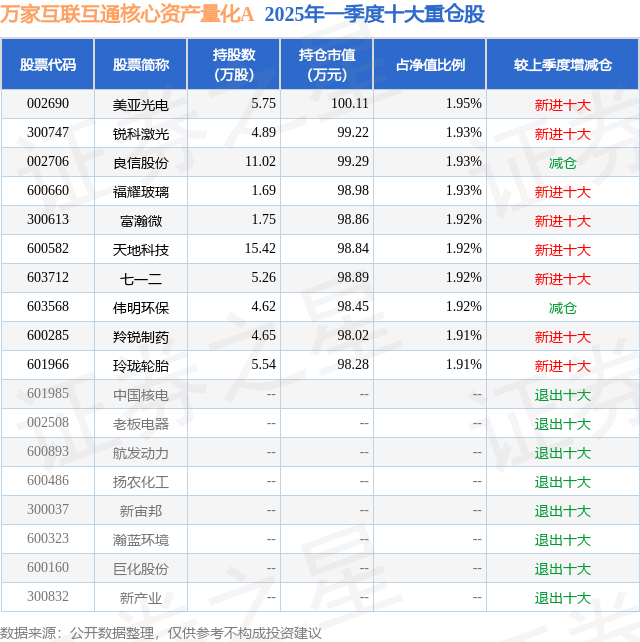Open stock 美亚光电 in the table
This screenshot has height=642, width=640.
click(x=141, y=104)
